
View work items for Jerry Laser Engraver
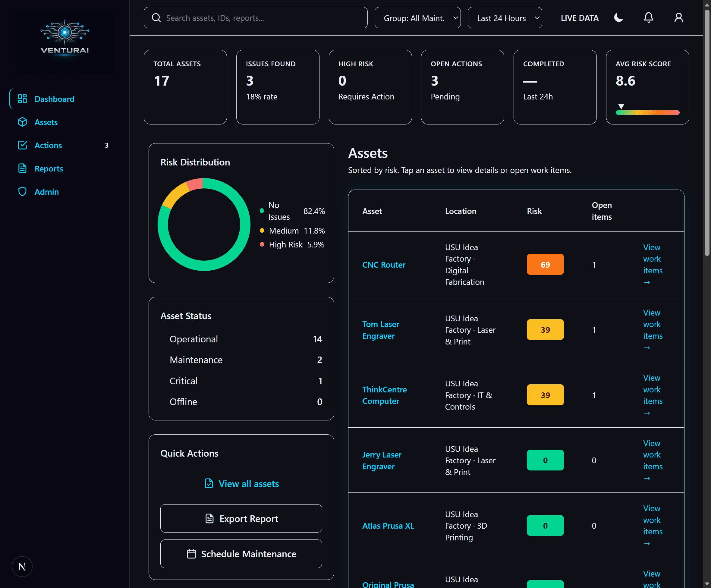click(653, 461)
